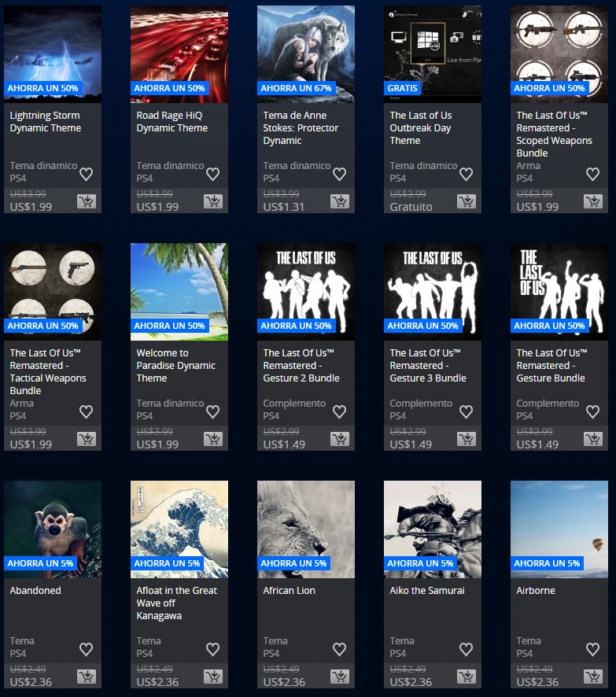Toggle wishlist heart for Lightning Storm theme
The height and width of the screenshot is (697, 616).
86,175
